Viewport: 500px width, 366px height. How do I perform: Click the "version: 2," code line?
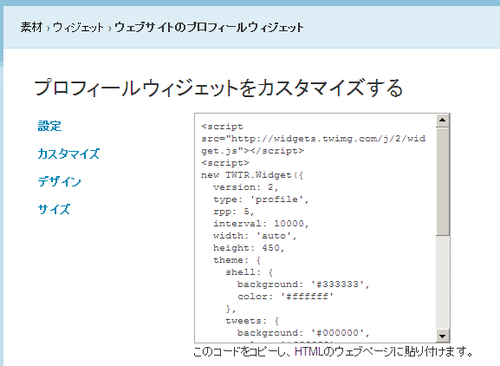pyautogui.click(x=246, y=187)
